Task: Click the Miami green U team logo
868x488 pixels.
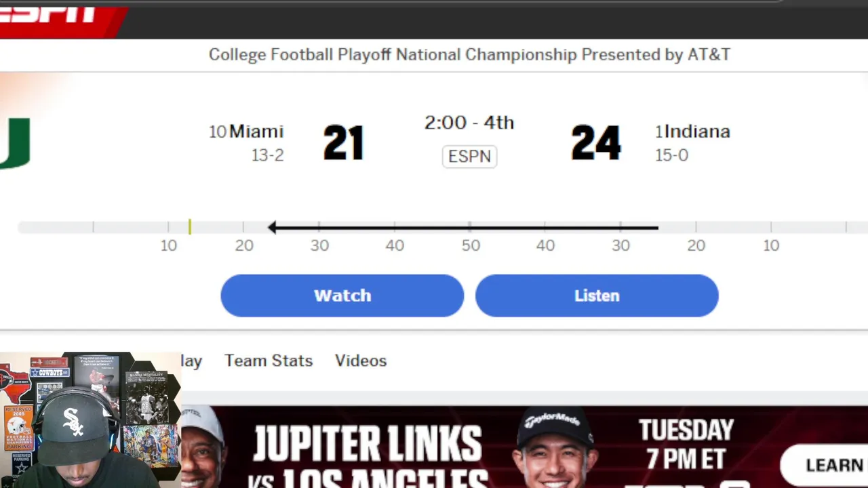Action: pyautogui.click(x=14, y=143)
